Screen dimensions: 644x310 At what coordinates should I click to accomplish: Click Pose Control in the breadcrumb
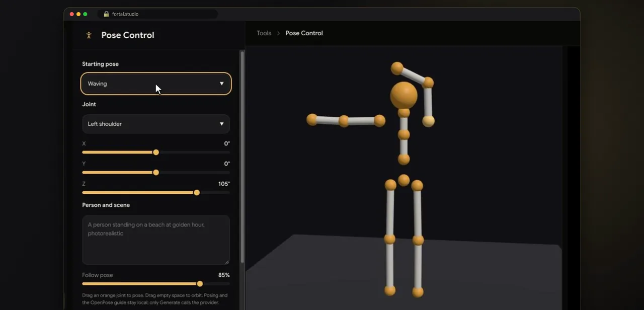pos(304,33)
